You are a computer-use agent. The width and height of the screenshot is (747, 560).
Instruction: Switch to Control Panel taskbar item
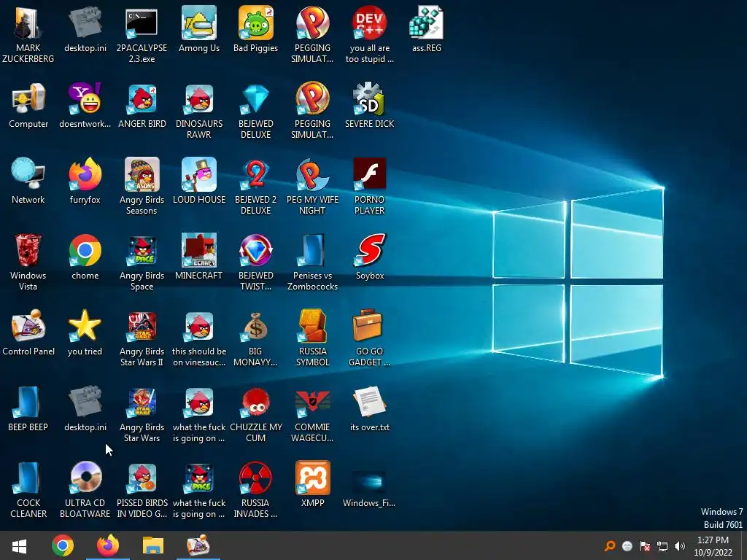(198, 545)
